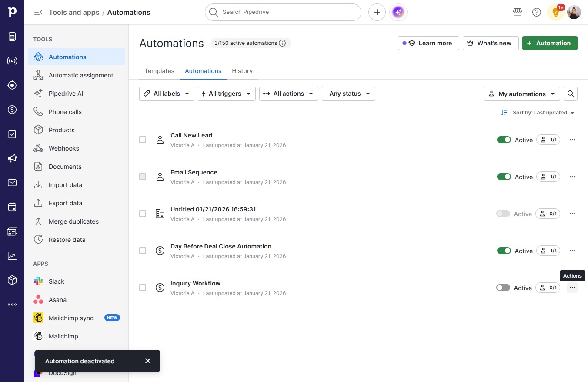Screen dimensions: 588x382
Task: Open Webhooks in Tools
Action: 77,148
